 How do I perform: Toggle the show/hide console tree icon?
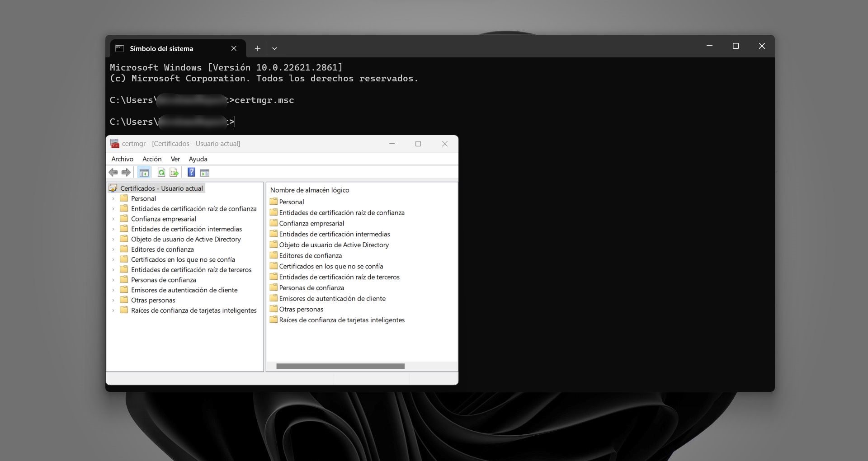click(x=144, y=172)
